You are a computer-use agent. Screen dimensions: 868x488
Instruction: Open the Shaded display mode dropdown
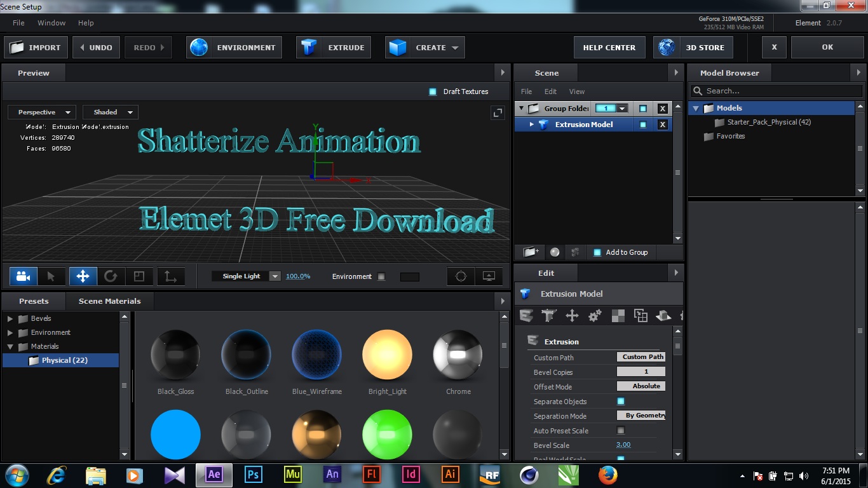111,112
